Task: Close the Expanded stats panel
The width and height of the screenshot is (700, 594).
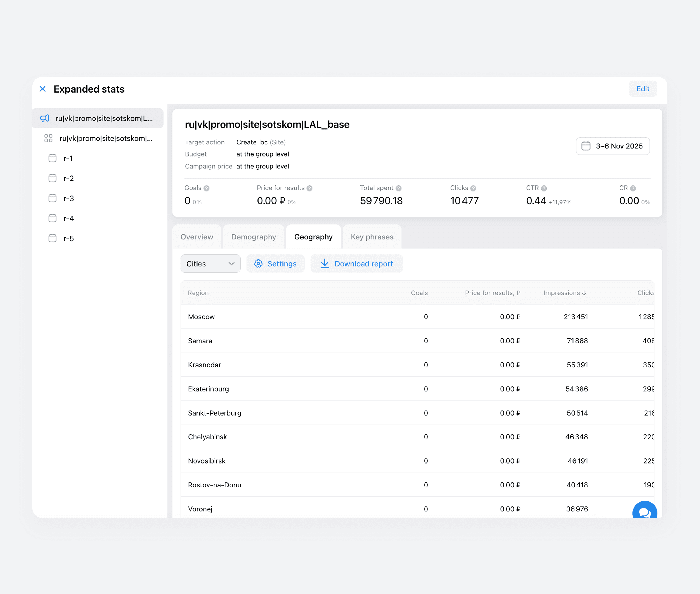Action: click(42, 89)
